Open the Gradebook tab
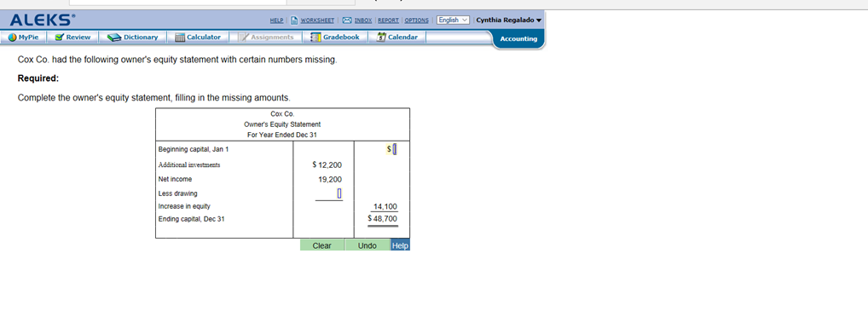Image resolution: width=868 pixels, height=317 pixels. (x=335, y=37)
